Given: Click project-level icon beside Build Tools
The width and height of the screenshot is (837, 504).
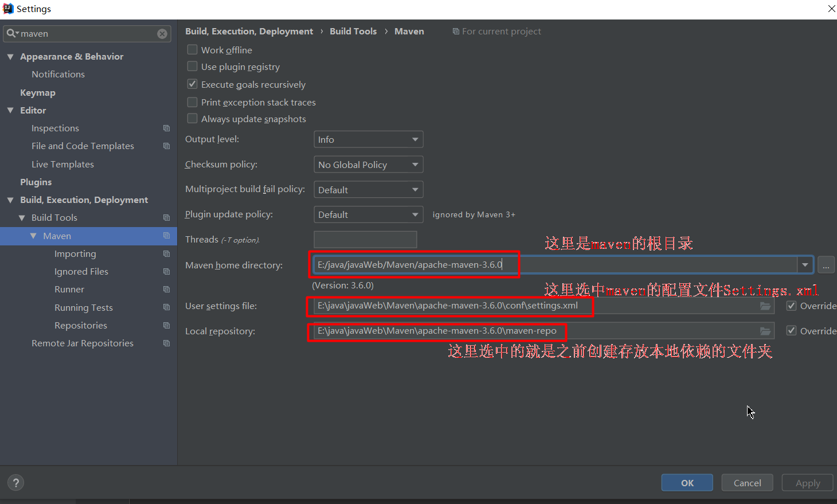Looking at the screenshot, I should 166,218.
